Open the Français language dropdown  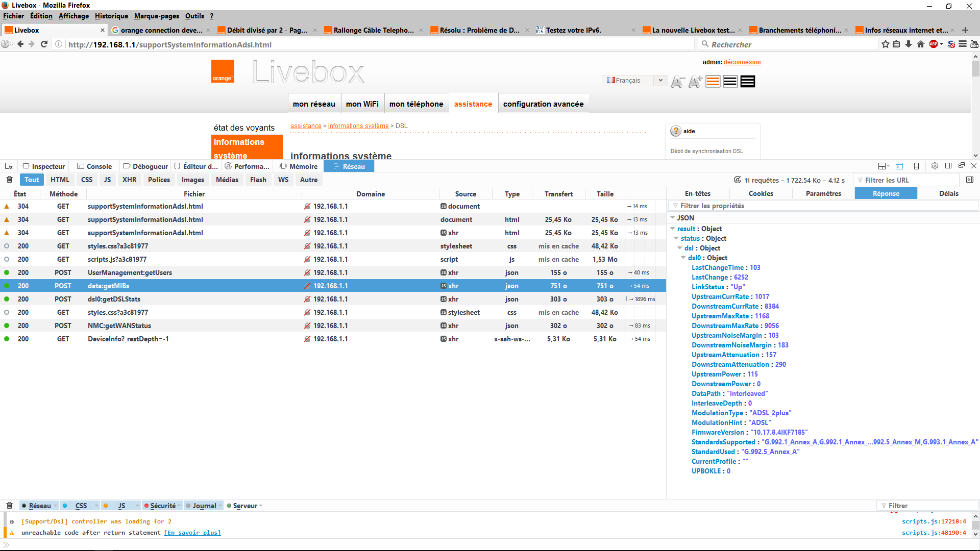[634, 81]
